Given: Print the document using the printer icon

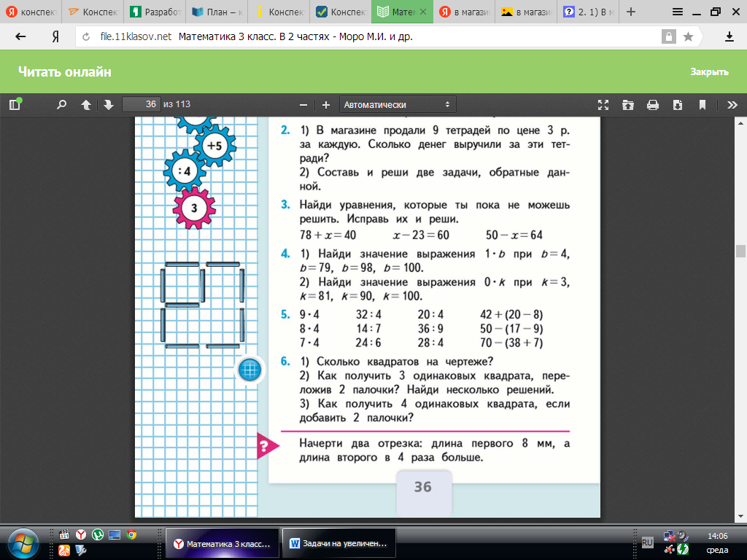Looking at the screenshot, I should pyautogui.click(x=653, y=104).
